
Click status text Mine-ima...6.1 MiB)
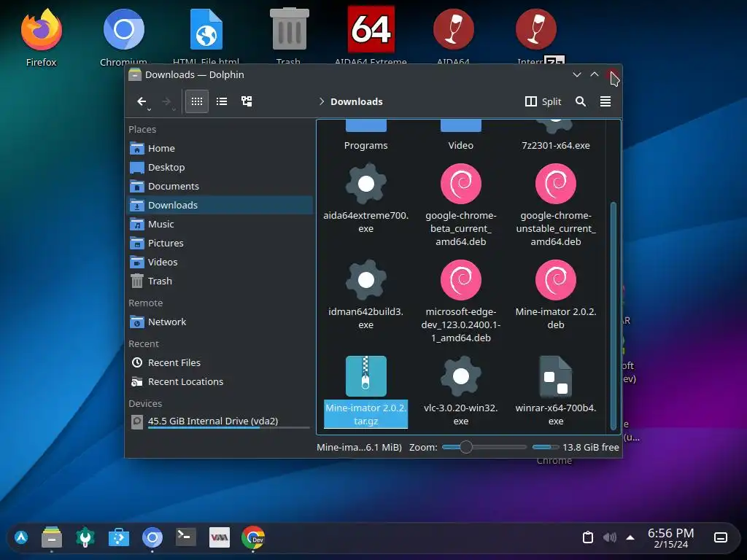[x=359, y=447]
